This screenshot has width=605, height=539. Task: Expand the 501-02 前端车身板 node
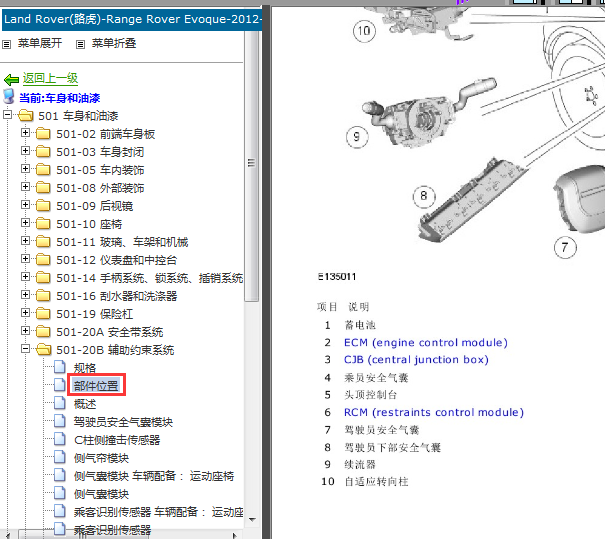point(25,133)
